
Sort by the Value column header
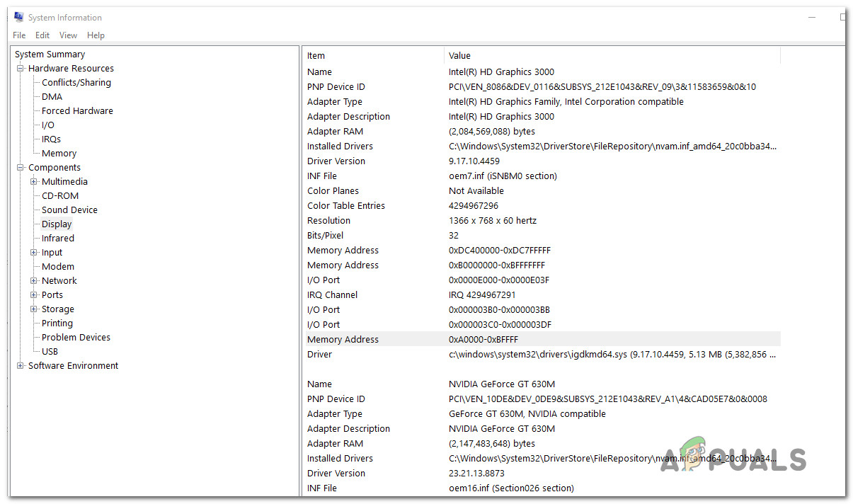point(612,55)
